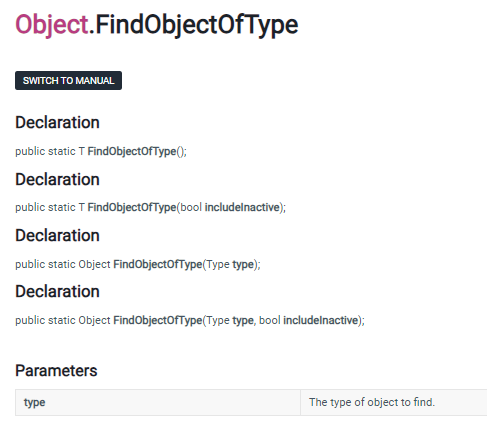
Task: Select the generic FindObjectOfType(bool includeInactive) declaration line
Action: [x=151, y=207]
